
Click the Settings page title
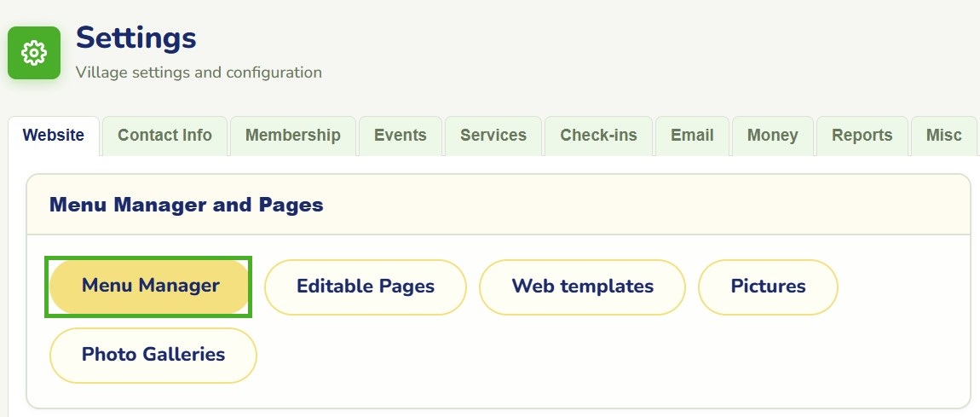[x=135, y=38]
